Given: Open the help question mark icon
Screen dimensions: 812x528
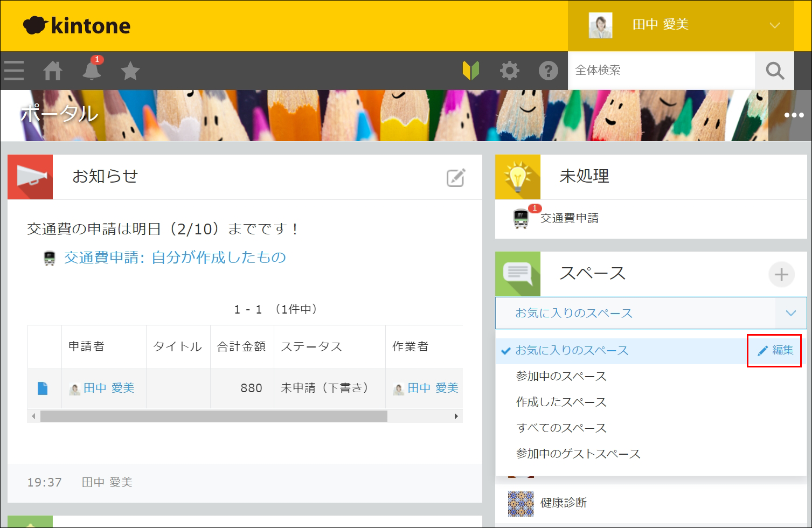Looking at the screenshot, I should 548,71.
